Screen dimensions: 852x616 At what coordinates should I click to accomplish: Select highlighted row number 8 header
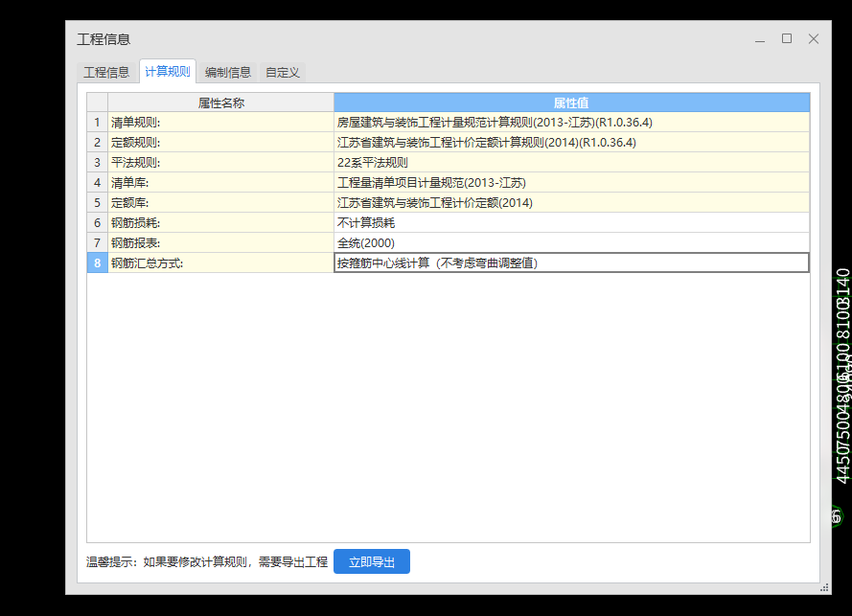pyautogui.click(x=97, y=262)
